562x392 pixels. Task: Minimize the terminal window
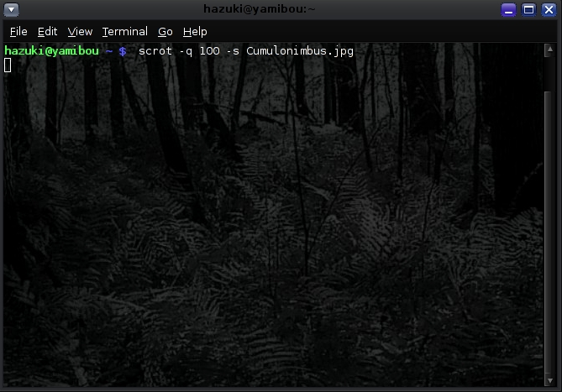coord(508,10)
